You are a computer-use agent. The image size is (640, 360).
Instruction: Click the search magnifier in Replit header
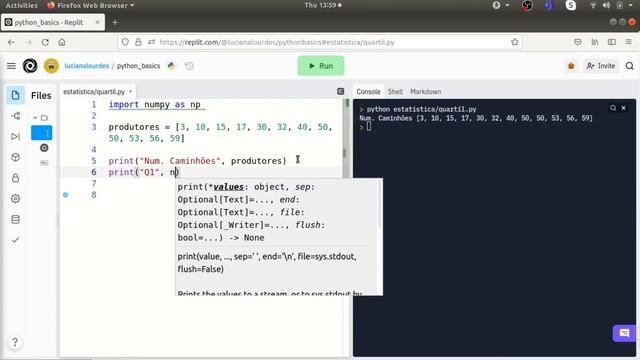click(629, 66)
